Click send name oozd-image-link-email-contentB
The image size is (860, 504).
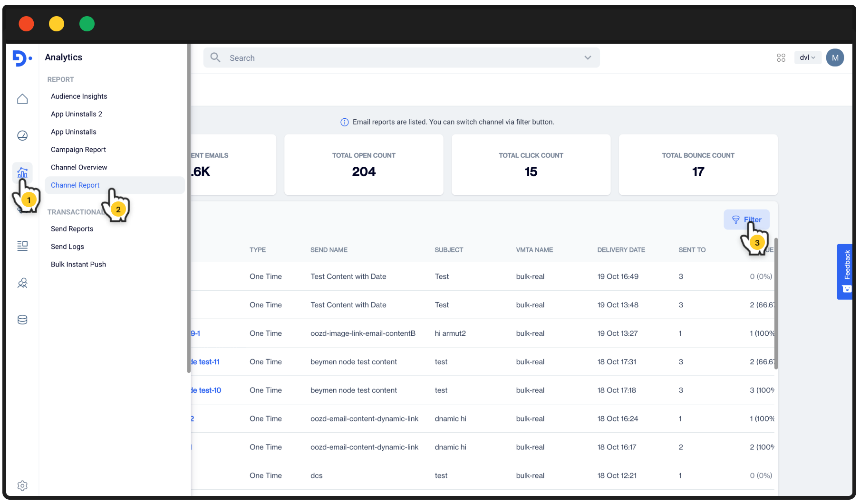363,333
